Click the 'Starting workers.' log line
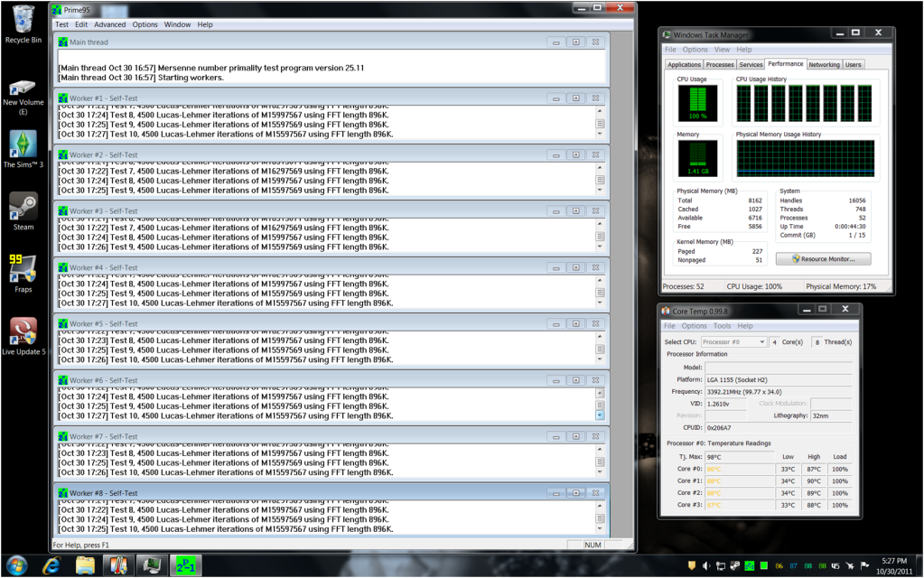This screenshot has height=578, width=924. [x=141, y=78]
